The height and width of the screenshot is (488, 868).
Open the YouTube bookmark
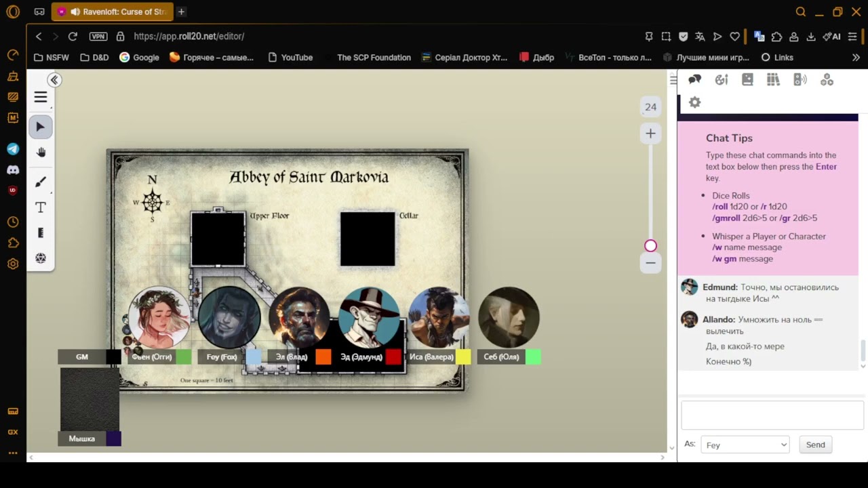tap(290, 58)
